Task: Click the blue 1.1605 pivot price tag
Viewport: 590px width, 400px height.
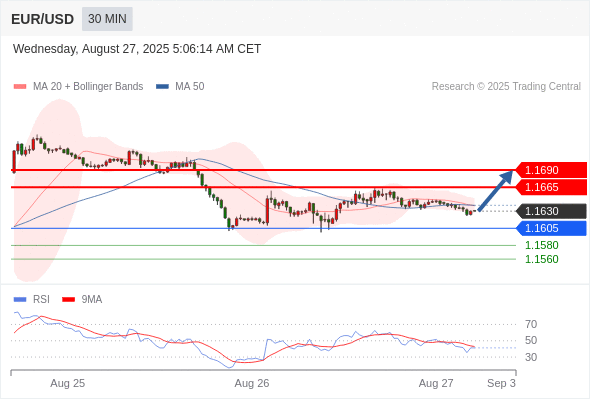Action: pos(551,228)
